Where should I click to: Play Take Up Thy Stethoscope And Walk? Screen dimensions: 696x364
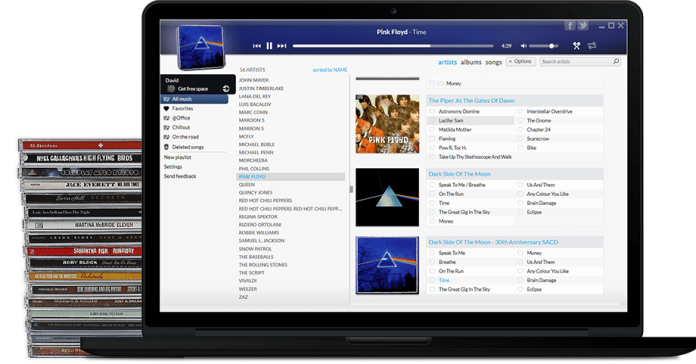pyautogui.click(x=475, y=157)
